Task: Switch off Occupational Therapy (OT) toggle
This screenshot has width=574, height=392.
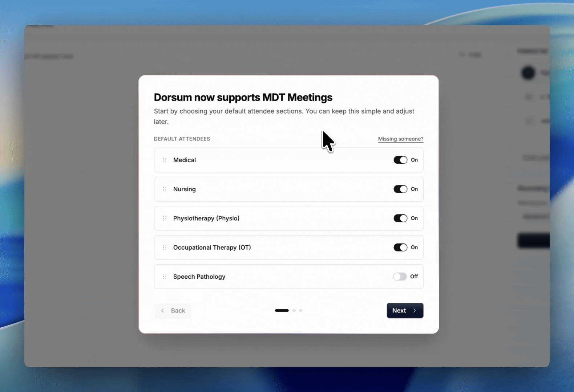Action: click(400, 248)
